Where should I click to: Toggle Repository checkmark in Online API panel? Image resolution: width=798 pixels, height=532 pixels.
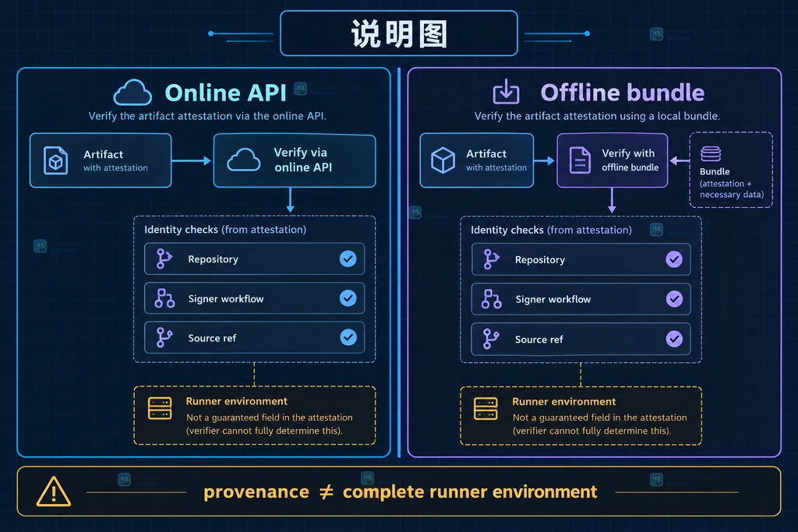348,259
